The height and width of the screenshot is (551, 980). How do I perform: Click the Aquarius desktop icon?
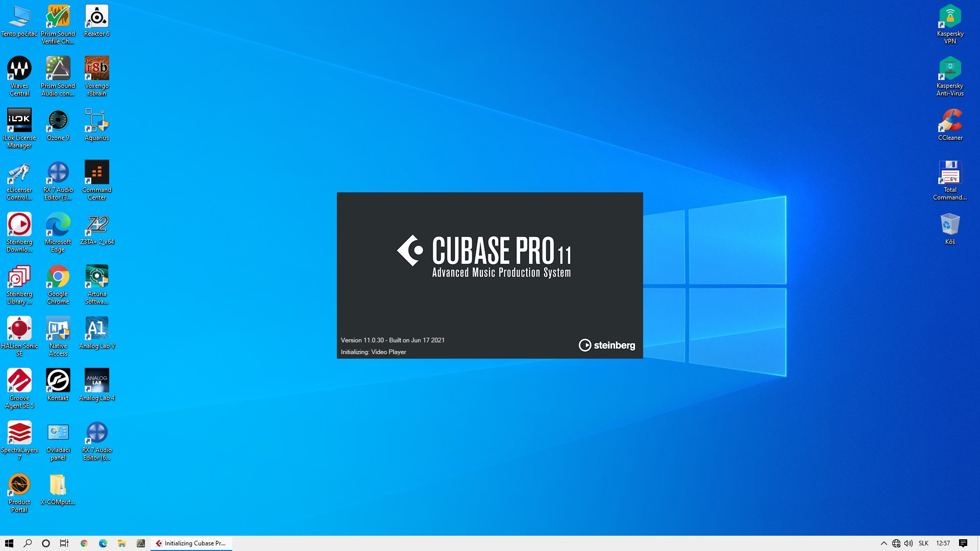click(97, 125)
